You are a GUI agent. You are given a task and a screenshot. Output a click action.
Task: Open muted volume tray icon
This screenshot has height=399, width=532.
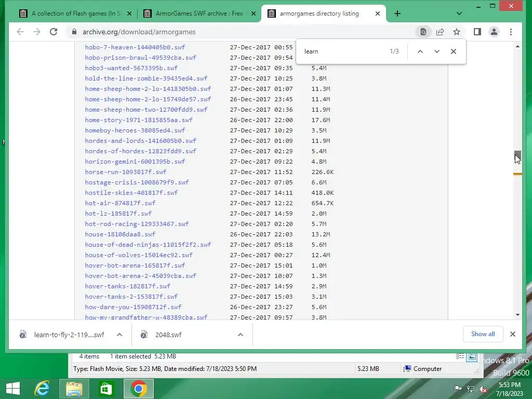(483, 389)
